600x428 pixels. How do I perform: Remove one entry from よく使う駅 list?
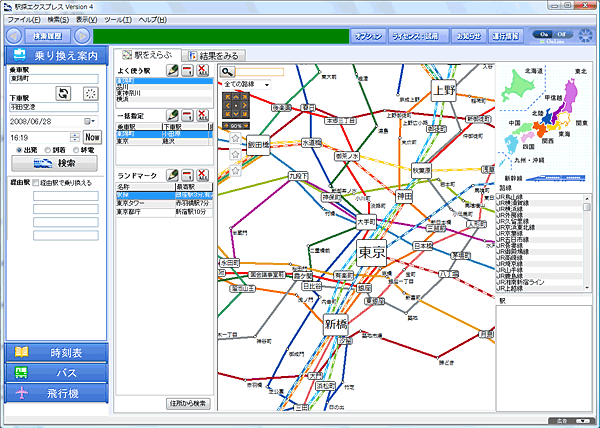(x=187, y=70)
